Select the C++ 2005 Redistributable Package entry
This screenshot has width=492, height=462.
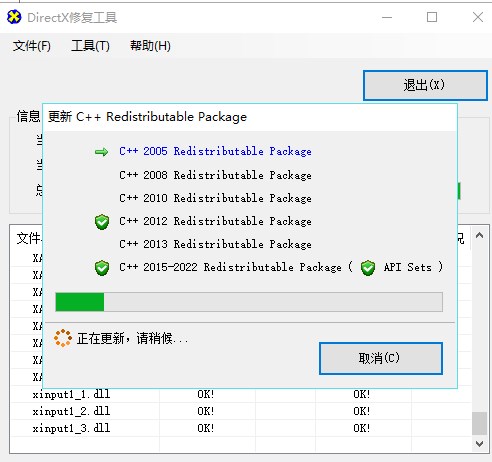tap(215, 151)
